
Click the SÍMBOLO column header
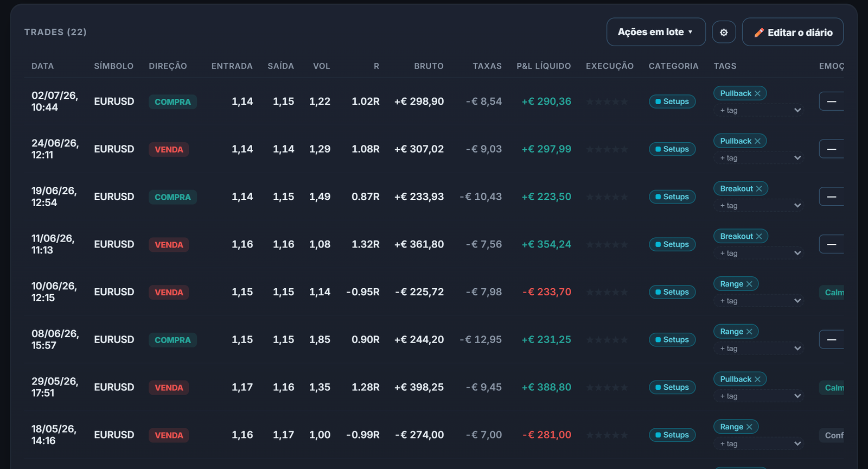pos(113,66)
